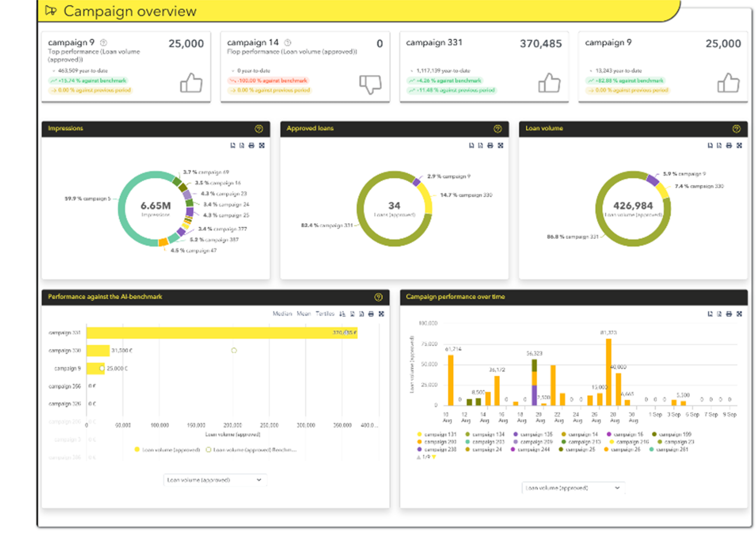Viewport: 756px width, 533px height.
Task: Sort bars in AI-benchmark chart
Action: pos(343,314)
